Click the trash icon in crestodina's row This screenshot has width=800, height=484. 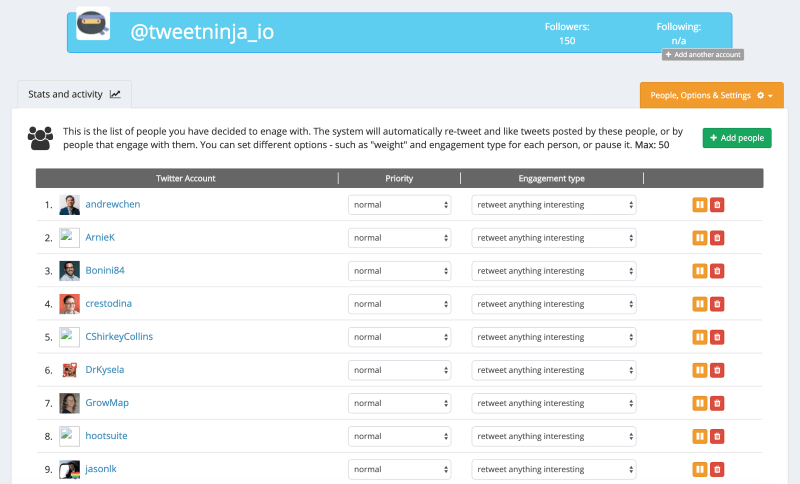717,304
